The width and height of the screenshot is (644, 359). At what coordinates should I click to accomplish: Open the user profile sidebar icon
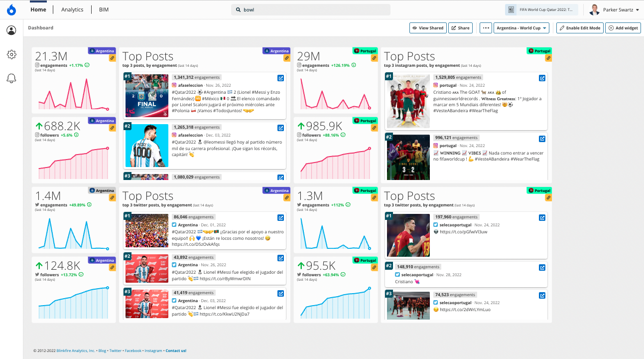coord(11,30)
